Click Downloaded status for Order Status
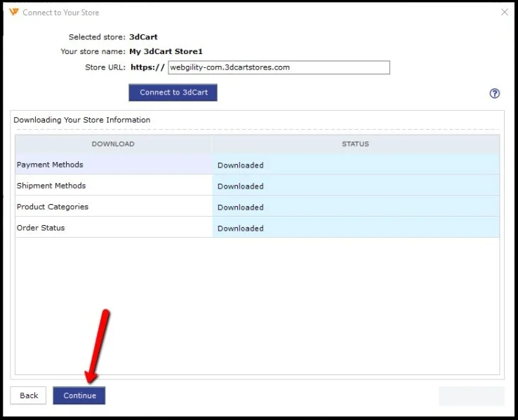The height and width of the screenshot is (420, 518). [x=241, y=229]
